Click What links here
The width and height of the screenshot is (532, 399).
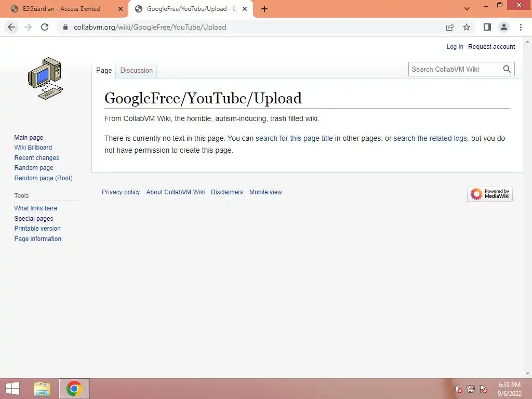[36, 208]
